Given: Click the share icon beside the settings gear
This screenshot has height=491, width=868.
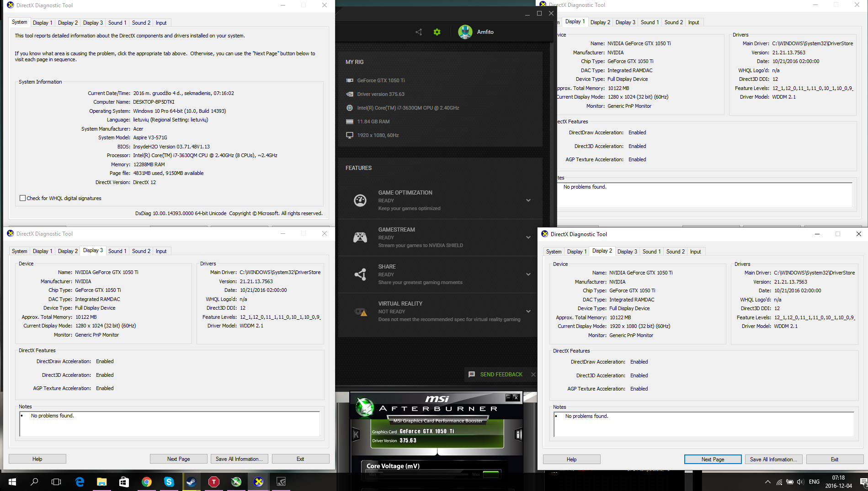Looking at the screenshot, I should coord(419,32).
